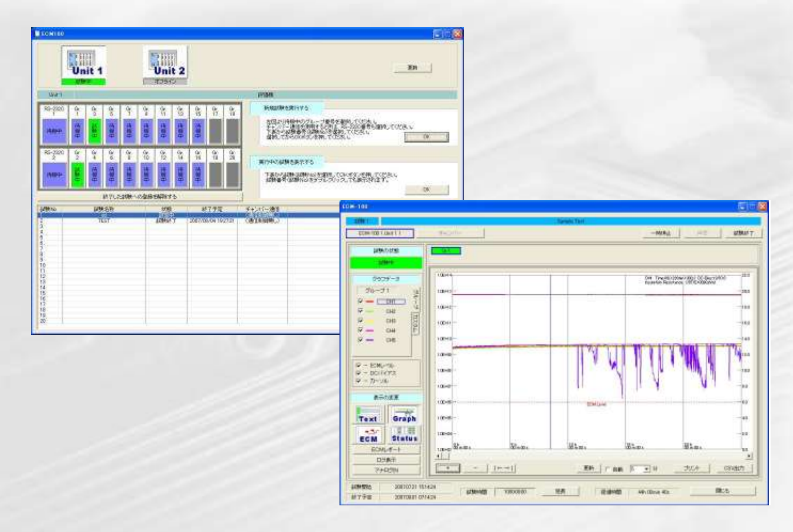Click the CSV output button
Viewport: 793px width, 532px height.
tap(734, 468)
